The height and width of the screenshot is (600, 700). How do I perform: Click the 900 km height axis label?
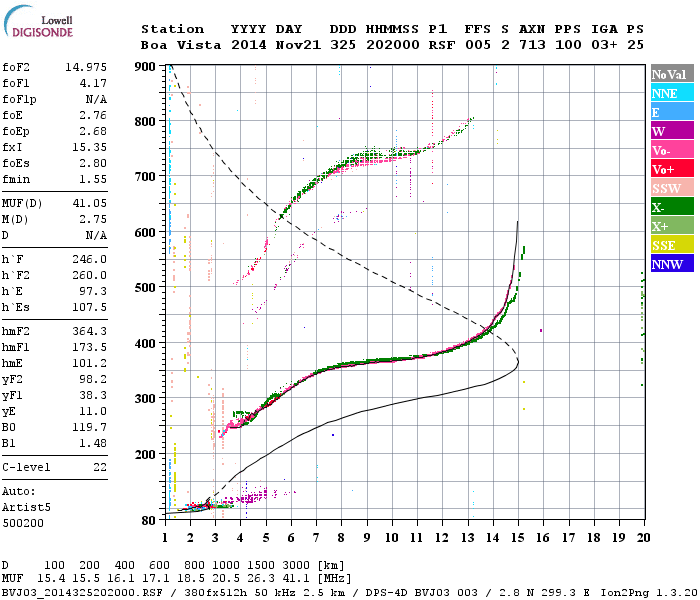[x=145, y=67]
